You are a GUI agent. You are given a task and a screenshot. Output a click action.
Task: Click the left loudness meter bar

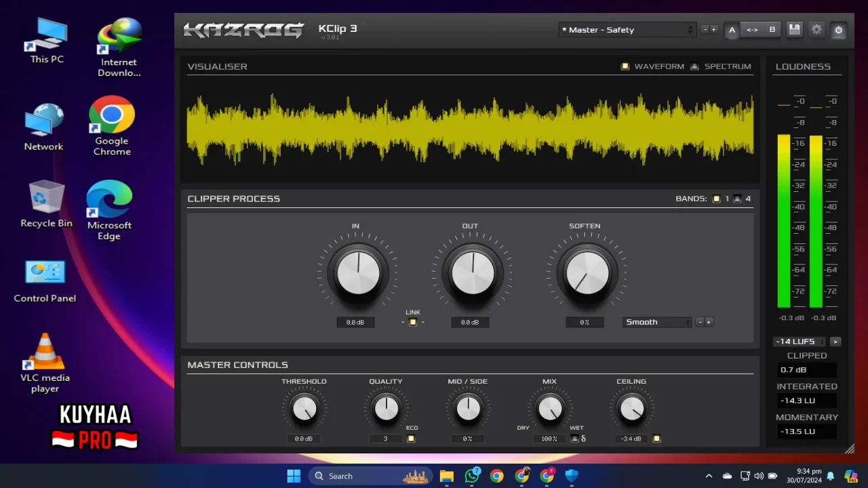tap(783, 221)
